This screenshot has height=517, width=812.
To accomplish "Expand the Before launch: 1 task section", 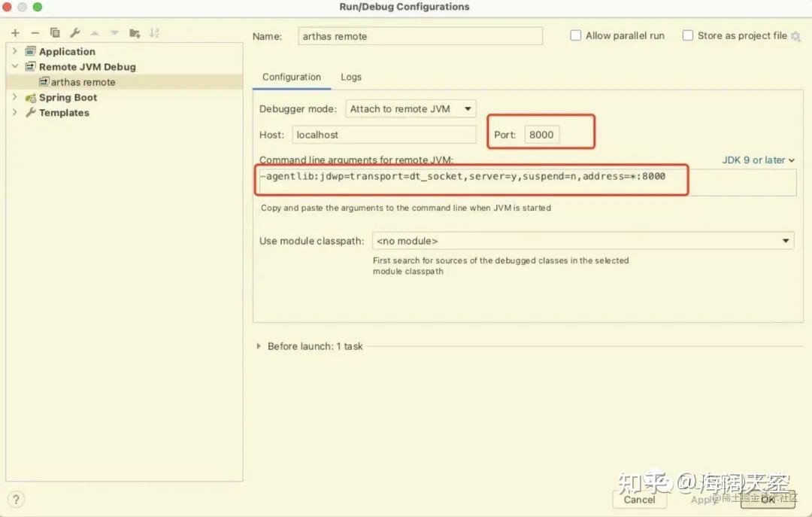I will [x=260, y=346].
